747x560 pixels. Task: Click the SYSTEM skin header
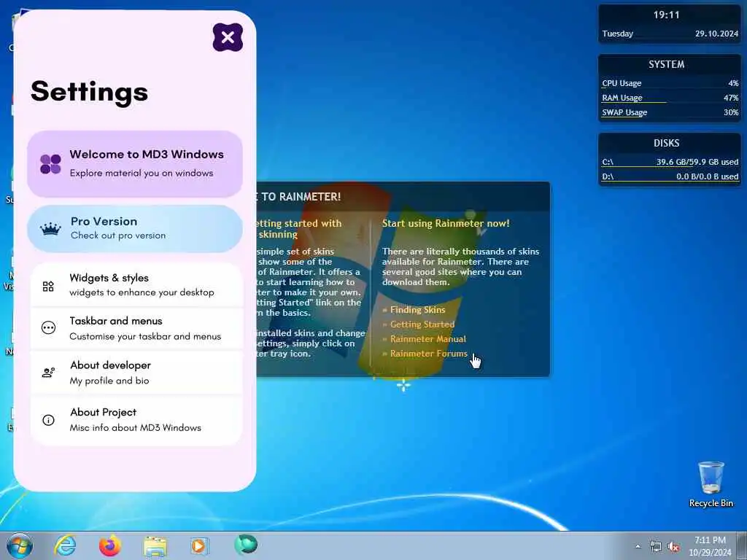(x=666, y=64)
